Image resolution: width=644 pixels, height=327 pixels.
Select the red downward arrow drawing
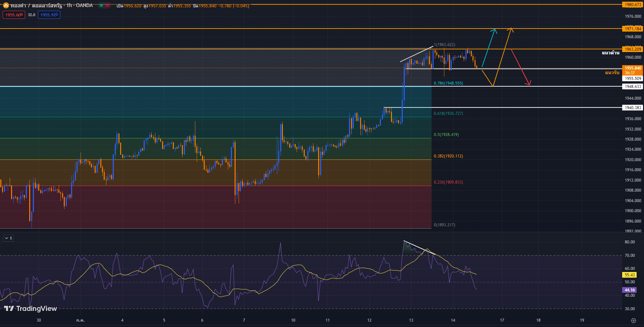click(x=521, y=67)
